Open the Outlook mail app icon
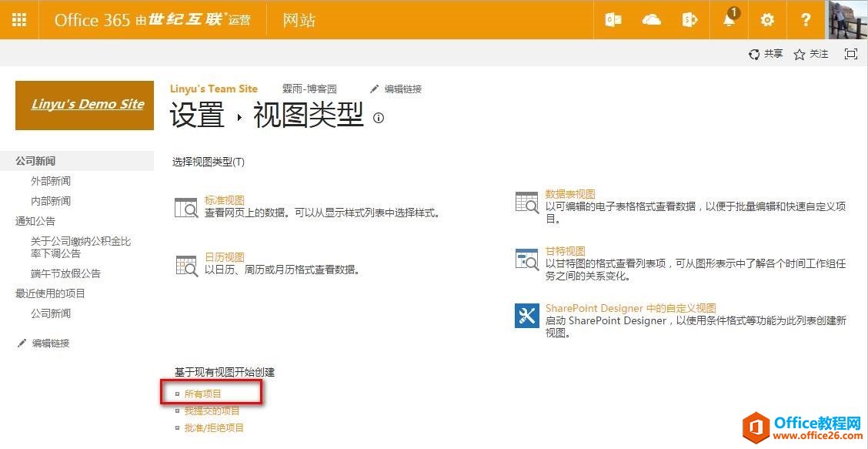Screen dimensions: 868x449 coord(613,20)
